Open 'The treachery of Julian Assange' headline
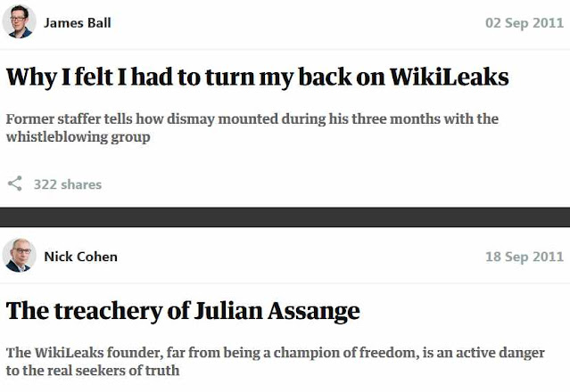Viewport: 570px width, 392px height. click(183, 312)
